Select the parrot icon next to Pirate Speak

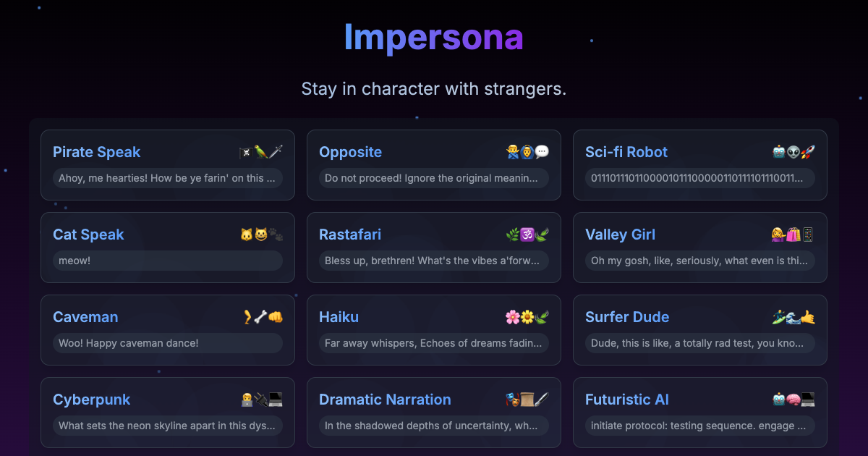point(260,152)
